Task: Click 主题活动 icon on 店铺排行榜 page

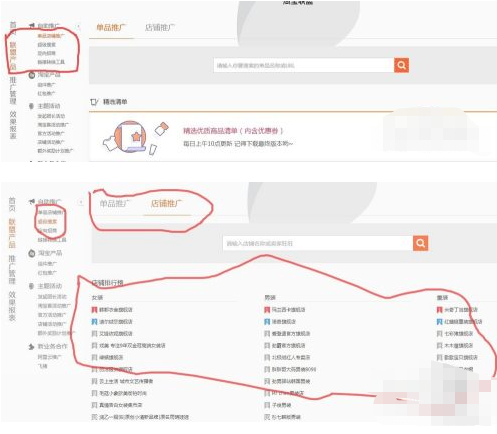Action: point(31,286)
